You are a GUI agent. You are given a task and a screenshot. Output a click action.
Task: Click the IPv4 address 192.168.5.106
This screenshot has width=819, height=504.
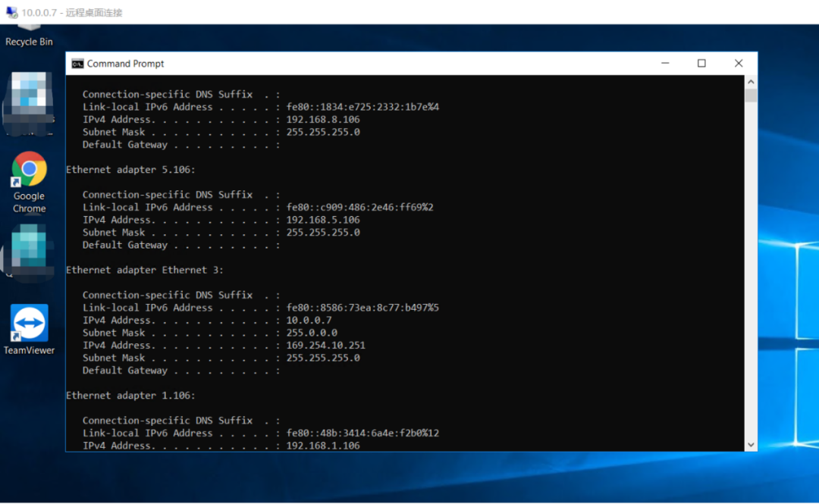point(323,220)
